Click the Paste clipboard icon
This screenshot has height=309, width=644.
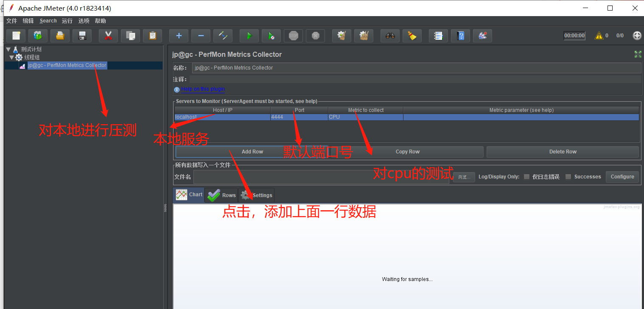pyautogui.click(x=152, y=36)
